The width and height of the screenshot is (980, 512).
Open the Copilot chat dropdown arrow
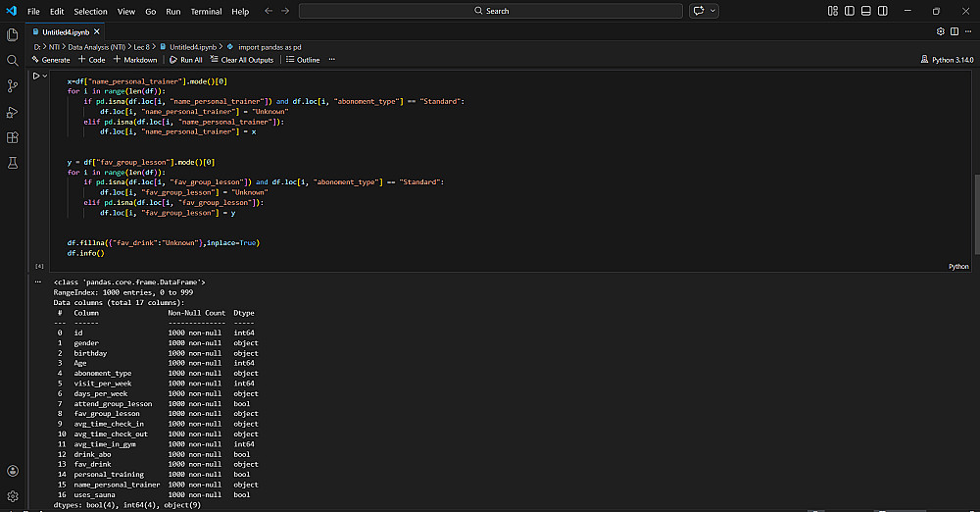tap(713, 11)
